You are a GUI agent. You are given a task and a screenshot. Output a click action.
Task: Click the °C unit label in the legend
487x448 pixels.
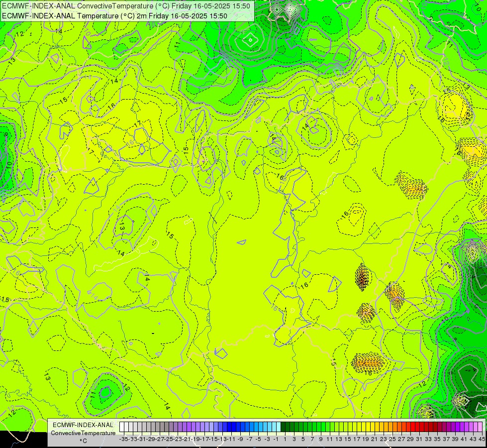pos(83,441)
